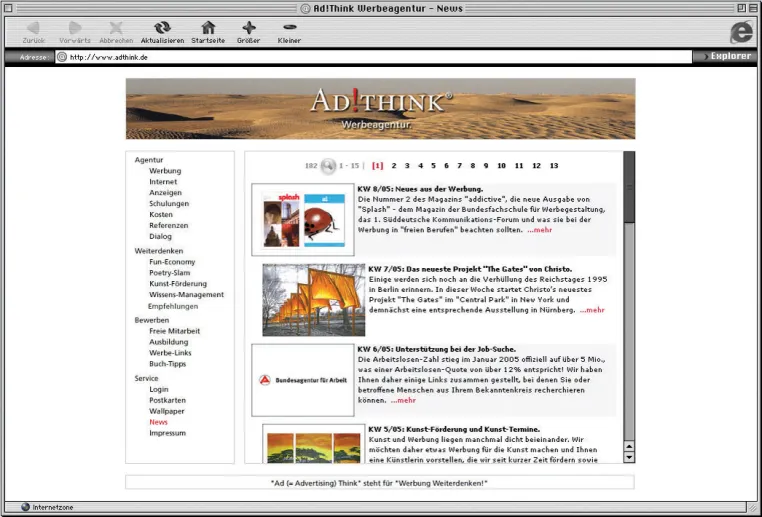Open the Empfehlungen link
Viewport: 762px width, 517px height.
[173, 307]
